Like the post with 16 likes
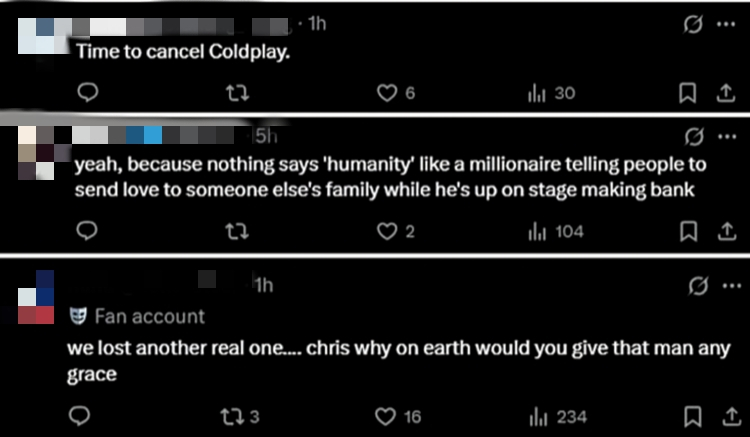Screen dimensions: 750x437 point(387,416)
